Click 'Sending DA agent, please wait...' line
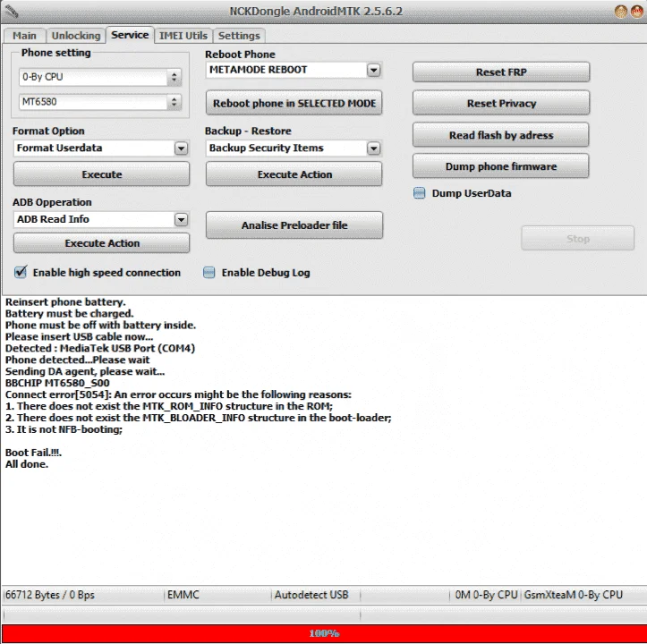 (85, 372)
